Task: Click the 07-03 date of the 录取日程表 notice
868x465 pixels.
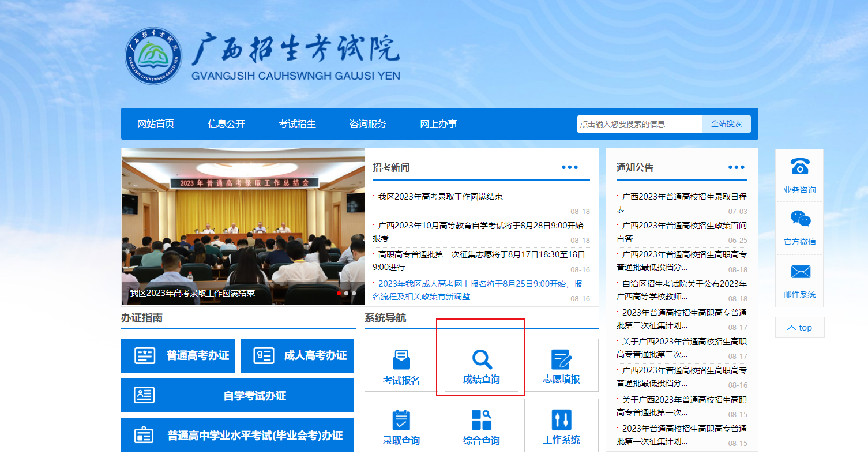Action: 738,212
